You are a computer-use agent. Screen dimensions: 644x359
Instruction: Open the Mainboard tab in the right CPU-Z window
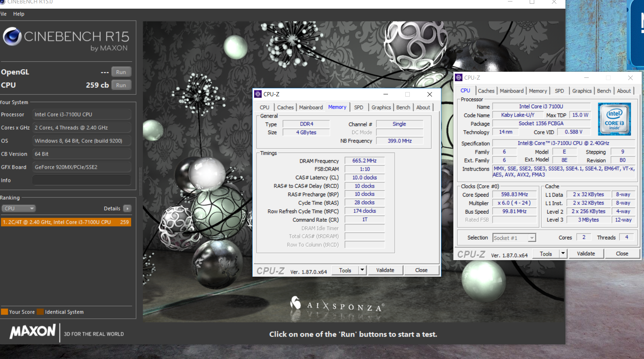tap(512, 91)
